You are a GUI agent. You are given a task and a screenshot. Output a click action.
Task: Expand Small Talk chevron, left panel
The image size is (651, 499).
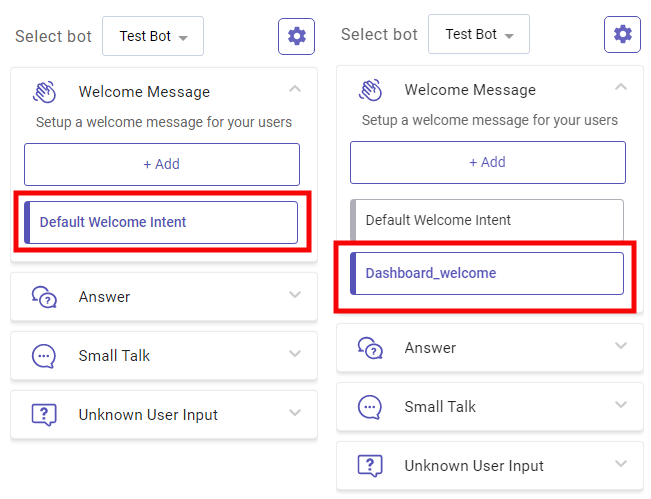295,354
